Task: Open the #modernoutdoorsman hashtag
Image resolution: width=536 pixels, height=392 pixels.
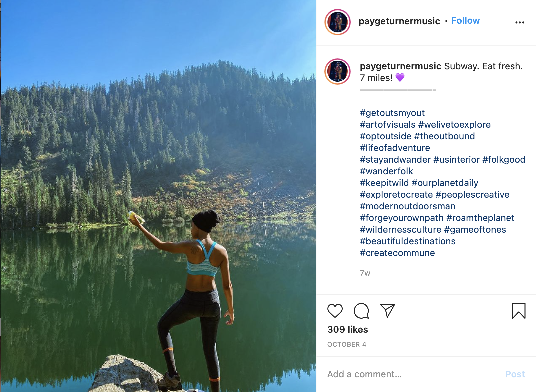Action: click(x=407, y=206)
